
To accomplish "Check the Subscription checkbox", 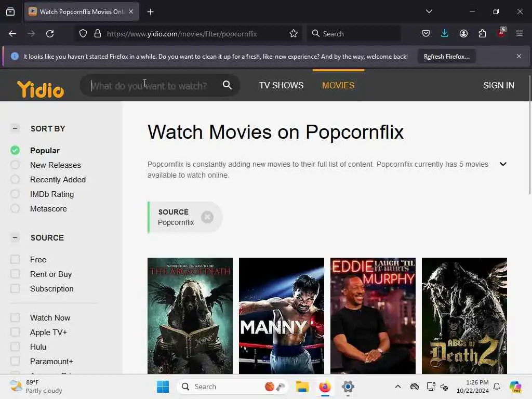I will pos(15,289).
